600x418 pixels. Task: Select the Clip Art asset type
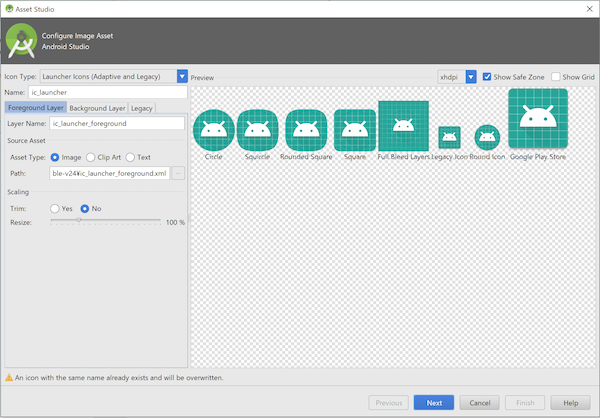click(x=91, y=157)
